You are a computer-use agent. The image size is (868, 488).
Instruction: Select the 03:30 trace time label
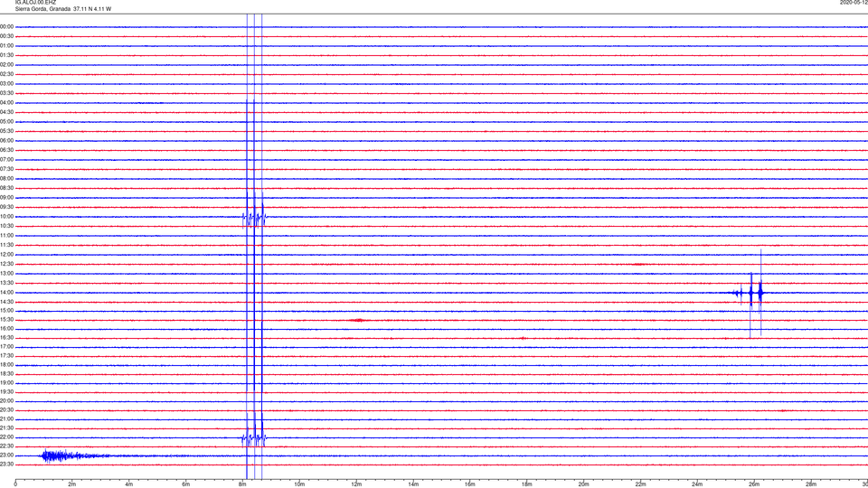6,93
